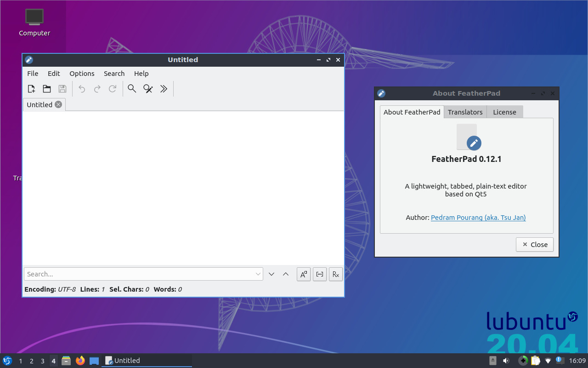Click inside the Search text field
Viewport: 588px width, 368px height.
pyautogui.click(x=138, y=274)
